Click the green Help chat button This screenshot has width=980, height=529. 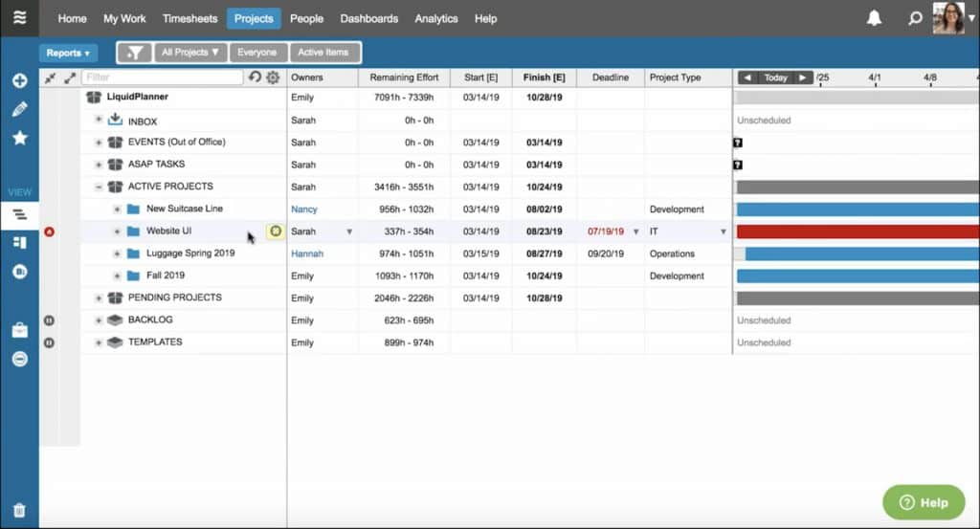(x=924, y=502)
